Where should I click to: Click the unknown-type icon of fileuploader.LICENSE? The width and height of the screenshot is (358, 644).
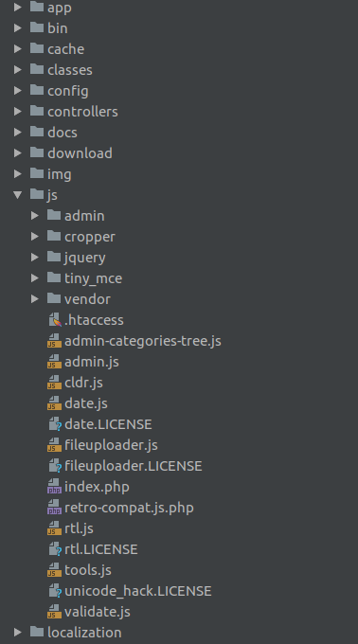[55, 466]
